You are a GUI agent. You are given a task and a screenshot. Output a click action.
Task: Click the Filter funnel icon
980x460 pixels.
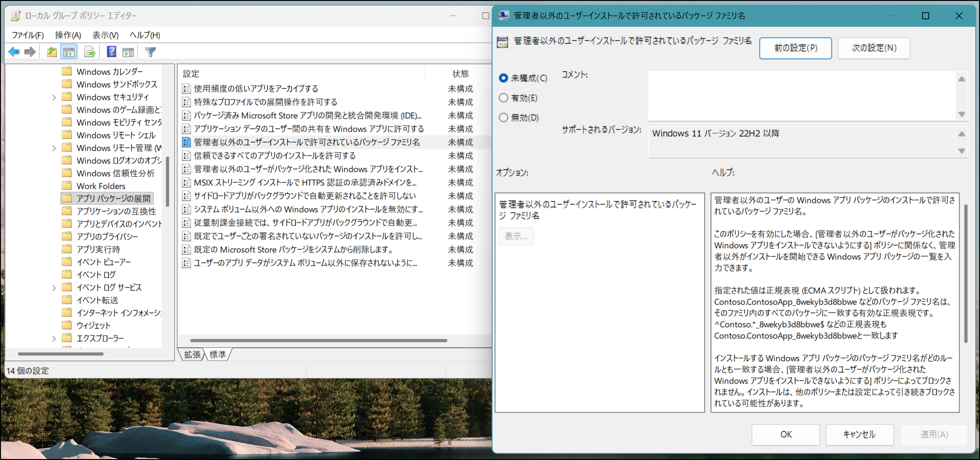coord(150,52)
